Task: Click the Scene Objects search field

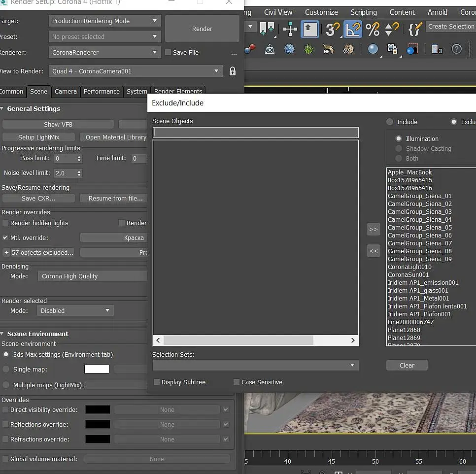Action: pyautogui.click(x=255, y=132)
